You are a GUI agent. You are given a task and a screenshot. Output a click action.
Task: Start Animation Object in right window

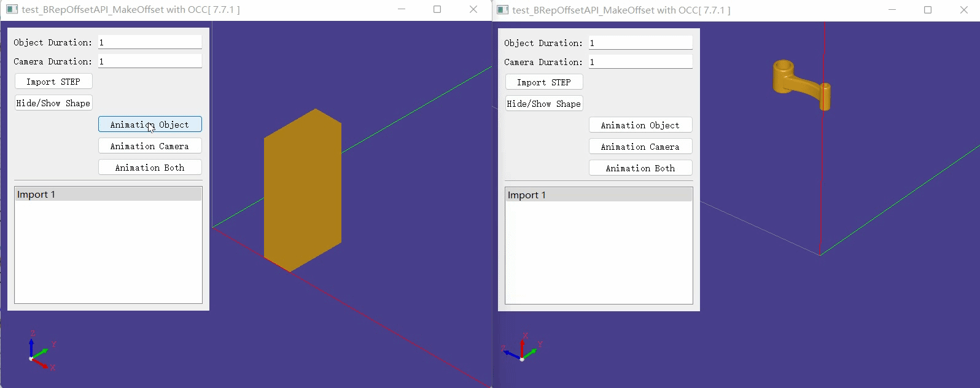640,125
